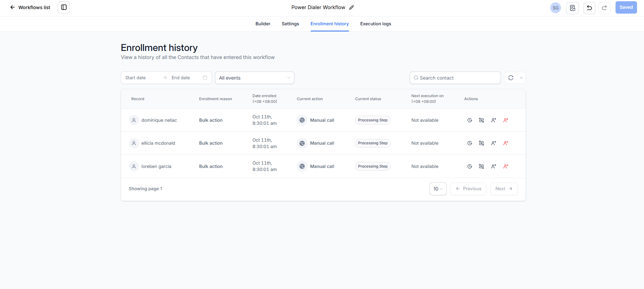This screenshot has width=644, height=289.
Task: Click the move-contact icon for loreben garcia
Action: point(493,167)
